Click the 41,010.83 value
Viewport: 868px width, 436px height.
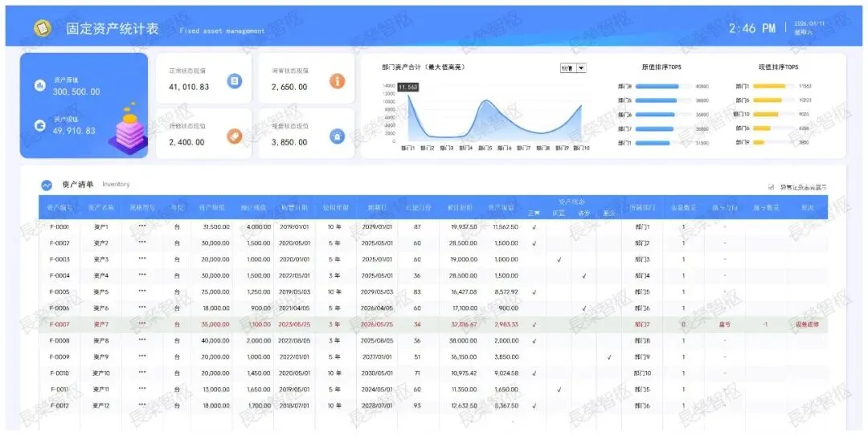click(x=189, y=87)
